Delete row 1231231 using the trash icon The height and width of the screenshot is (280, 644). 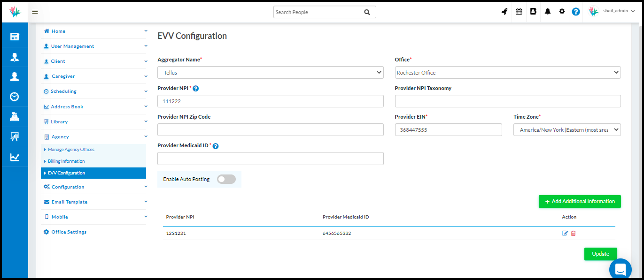574,233
